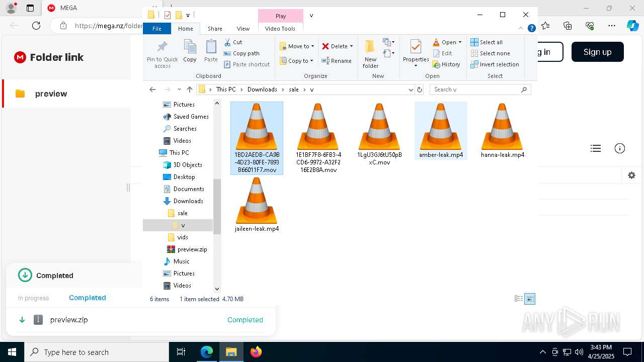The height and width of the screenshot is (362, 644).
Task: Select the amber-leak.mp4 file
Action: tap(441, 131)
